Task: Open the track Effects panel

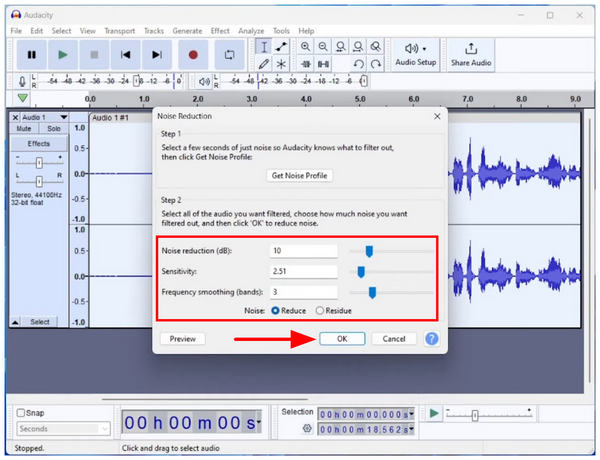Action: 39,144
